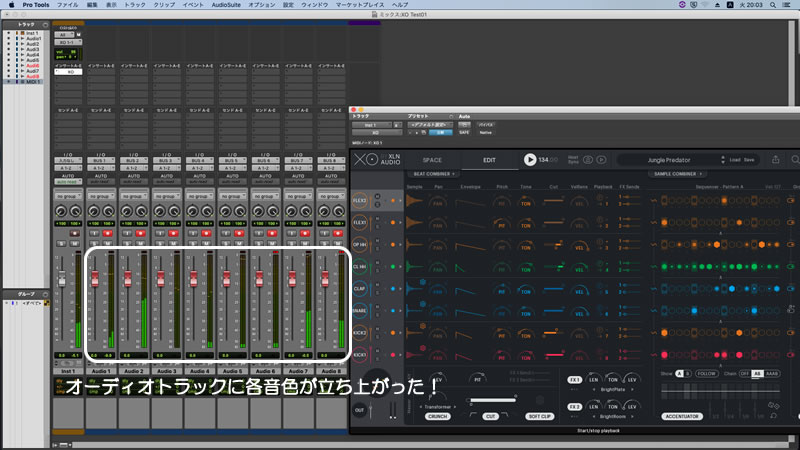800x450 pixels.
Task: Click the FX 1 LEN knob
Action: [x=593, y=379]
